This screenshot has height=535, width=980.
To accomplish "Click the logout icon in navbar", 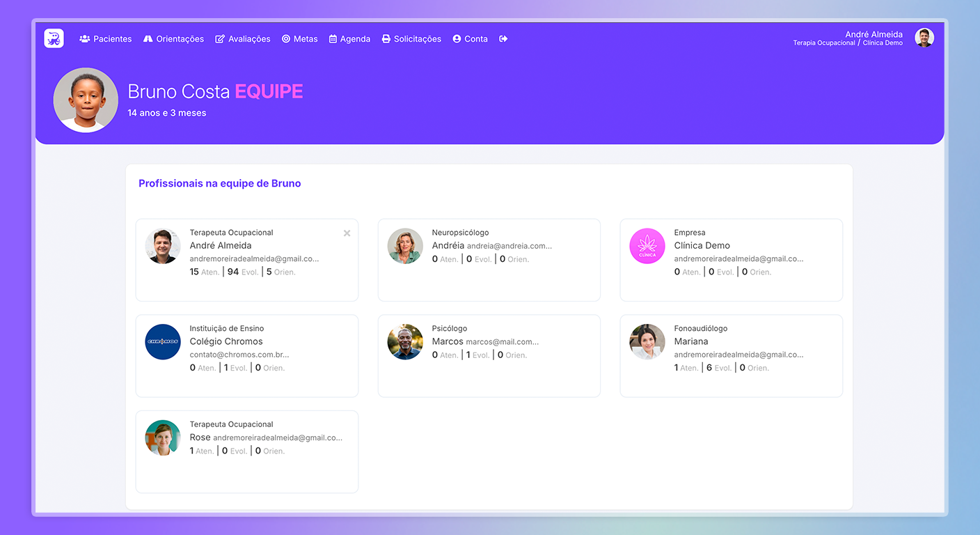I will pos(503,39).
